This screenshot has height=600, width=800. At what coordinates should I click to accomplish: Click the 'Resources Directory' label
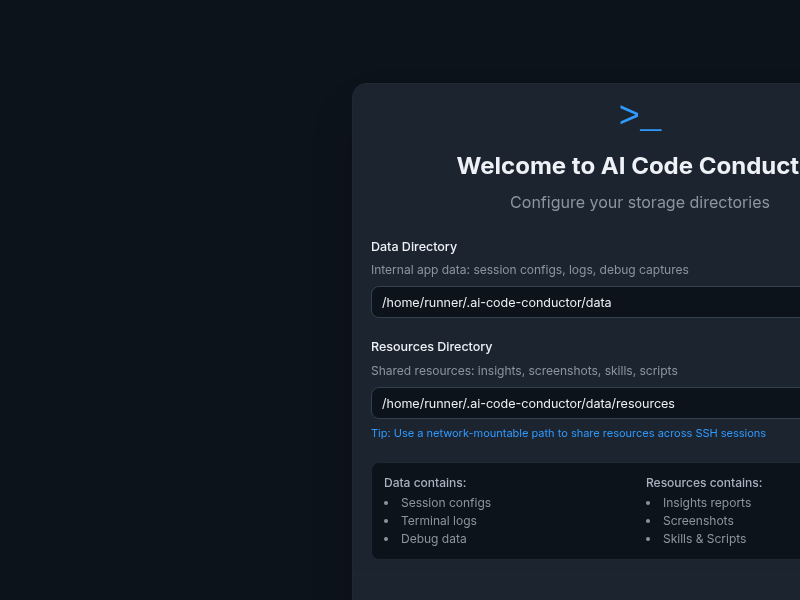[x=432, y=347]
